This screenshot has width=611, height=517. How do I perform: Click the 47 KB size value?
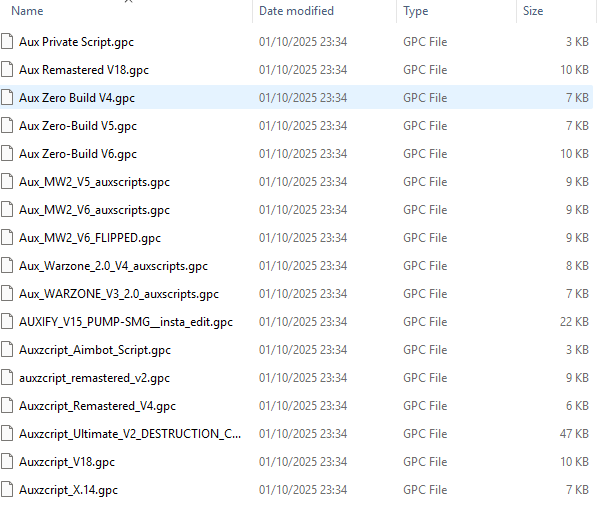pyautogui.click(x=574, y=434)
